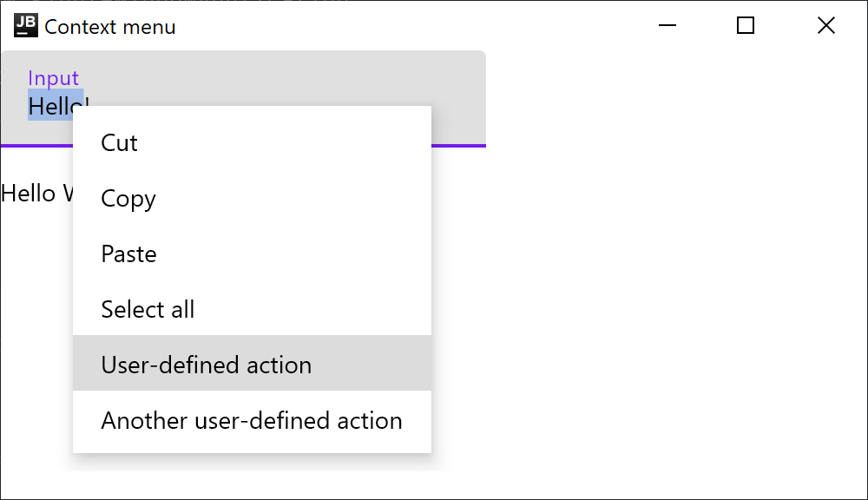868x500 pixels.
Task: Minimize the Context menu window
Action: 667,25
